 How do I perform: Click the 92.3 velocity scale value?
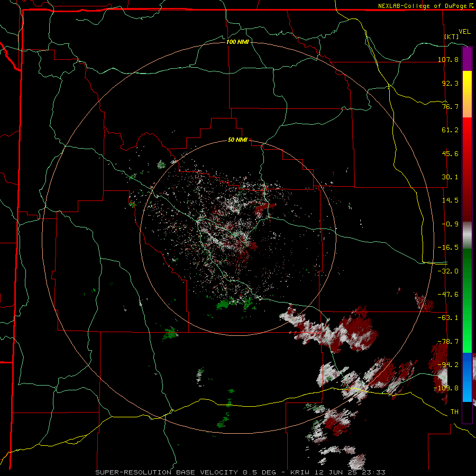(450, 83)
